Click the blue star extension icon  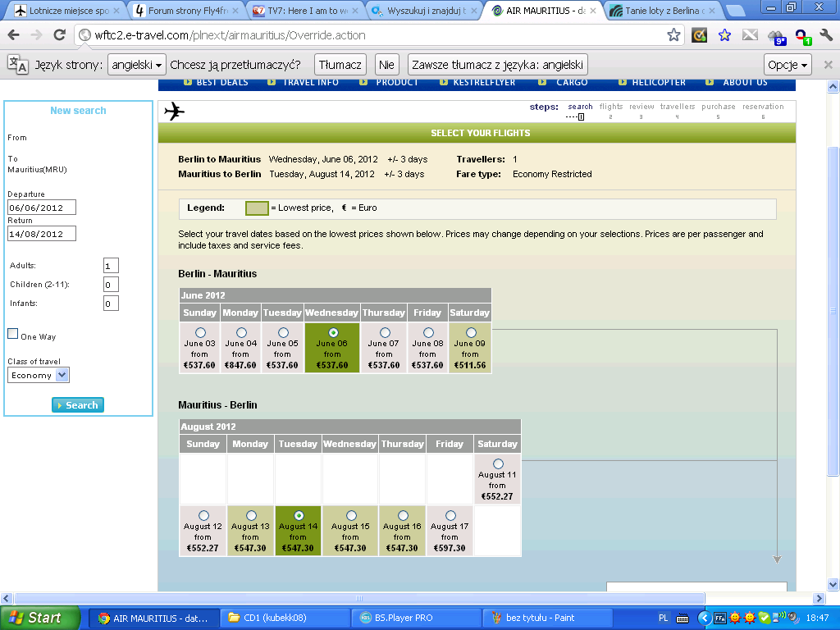(725, 35)
